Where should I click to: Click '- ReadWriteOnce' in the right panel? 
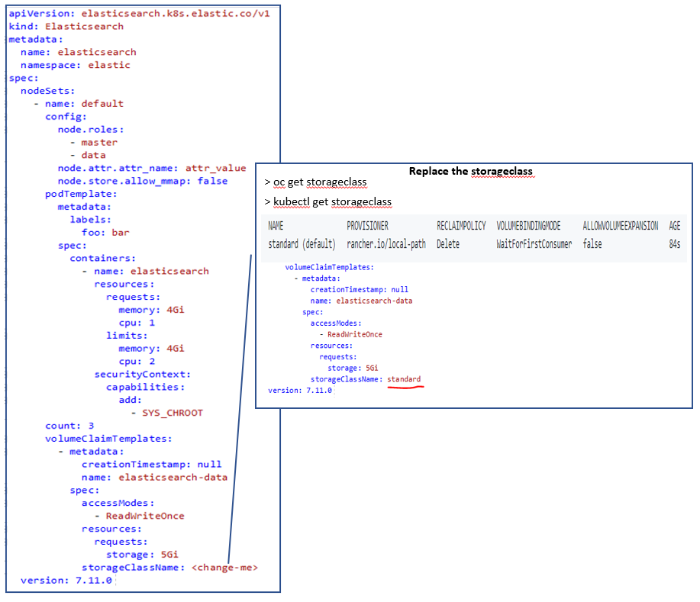[350, 334]
